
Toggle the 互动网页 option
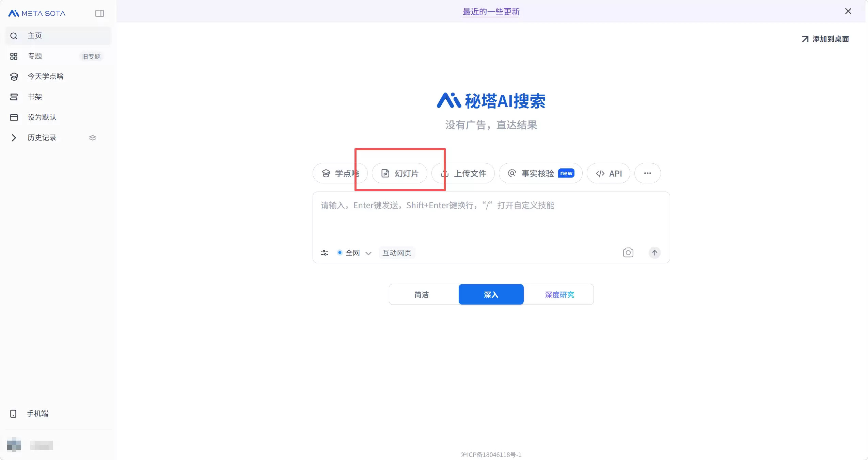click(397, 253)
